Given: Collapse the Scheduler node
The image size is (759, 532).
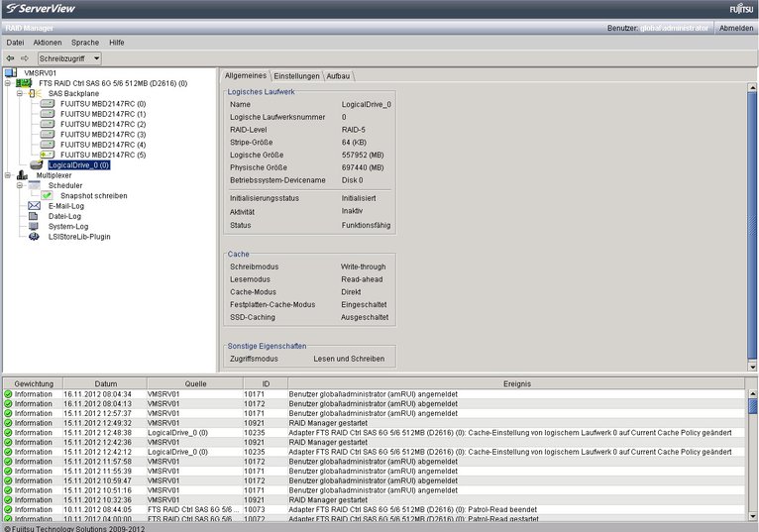Looking at the screenshot, I should [20, 185].
